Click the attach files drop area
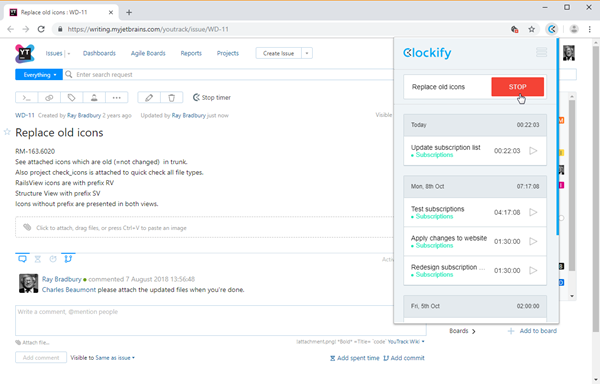The image size is (600, 384). tap(205, 228)
